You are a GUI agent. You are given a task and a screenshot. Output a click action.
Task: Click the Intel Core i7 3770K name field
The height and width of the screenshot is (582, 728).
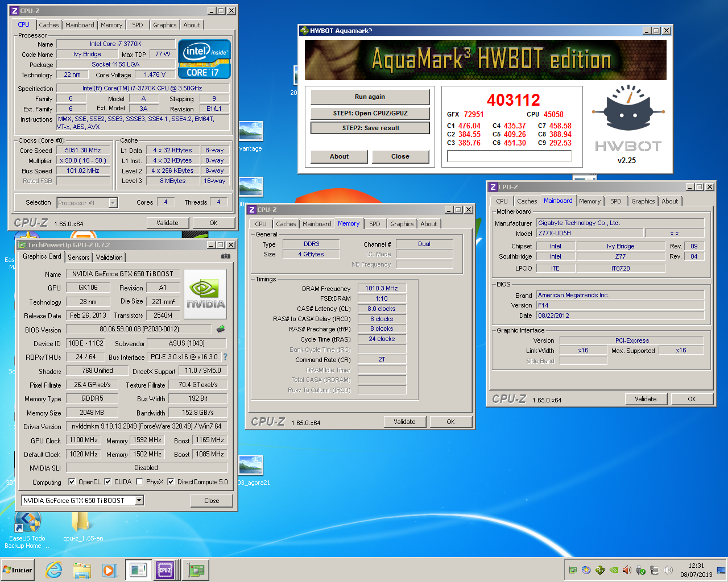point(115,44)
